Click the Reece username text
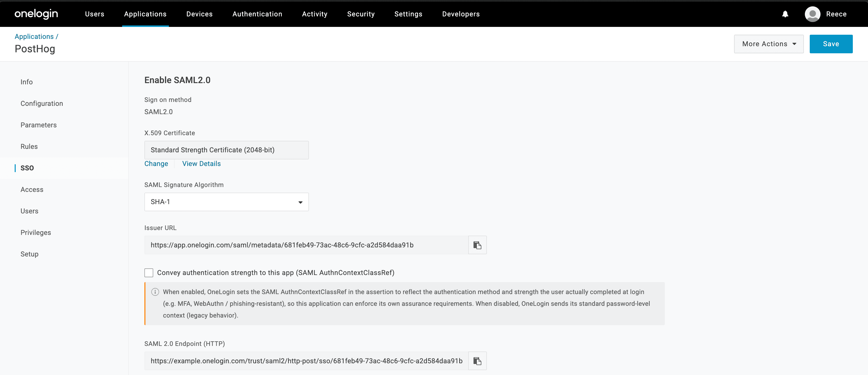Screen dimensions: 868x375 coord(836,14)
